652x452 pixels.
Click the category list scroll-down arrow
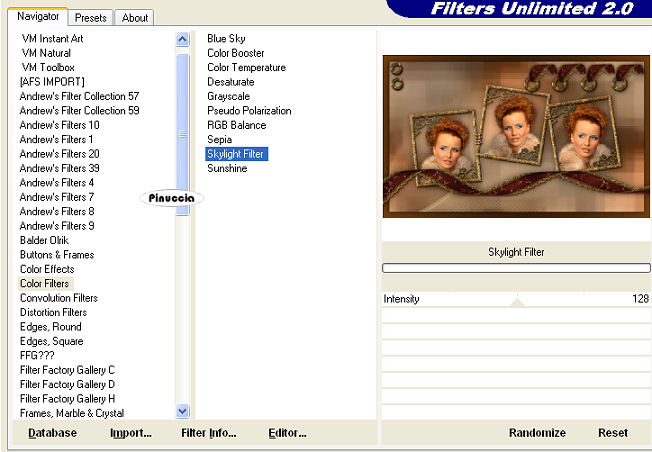tap(183, 411)
